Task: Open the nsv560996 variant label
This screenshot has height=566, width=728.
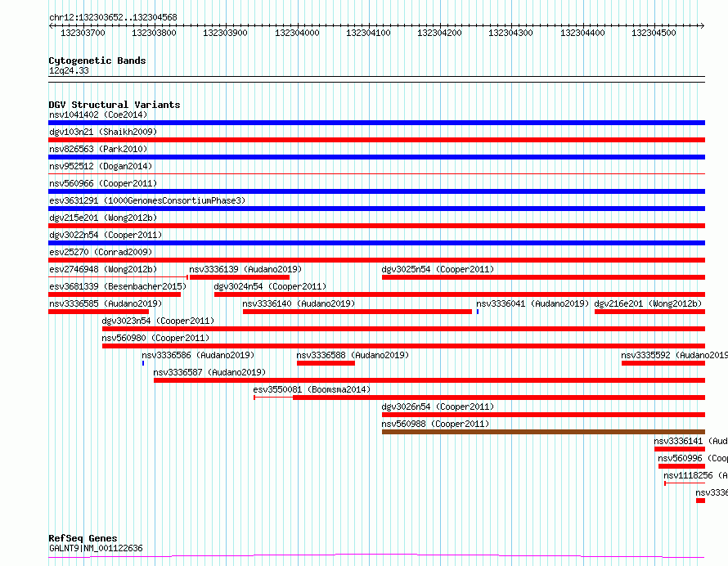Action: point(692,458)
